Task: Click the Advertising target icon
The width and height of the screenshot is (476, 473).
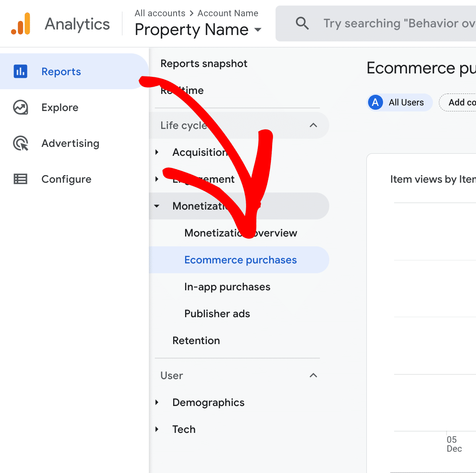Action: coord(20,143)
